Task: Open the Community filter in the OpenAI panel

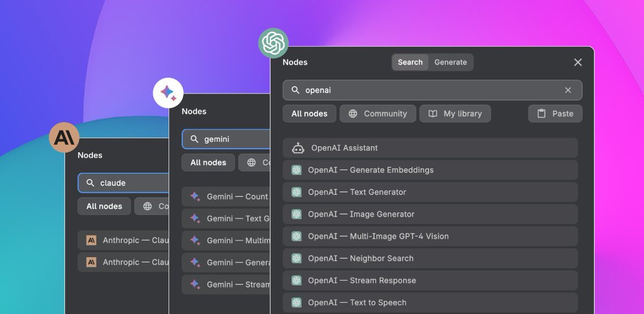Action: click(x=378, y=114)
